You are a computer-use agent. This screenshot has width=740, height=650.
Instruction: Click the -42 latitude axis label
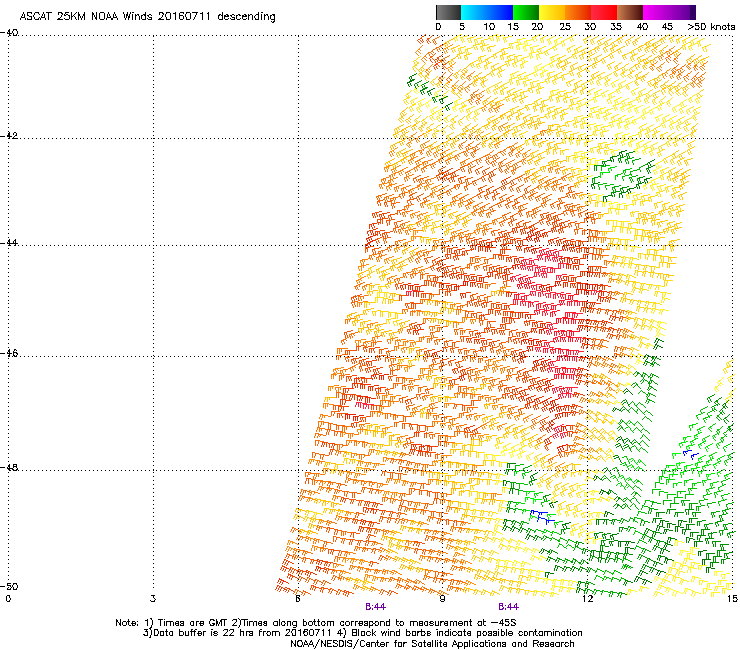click(x=9, y=135)
